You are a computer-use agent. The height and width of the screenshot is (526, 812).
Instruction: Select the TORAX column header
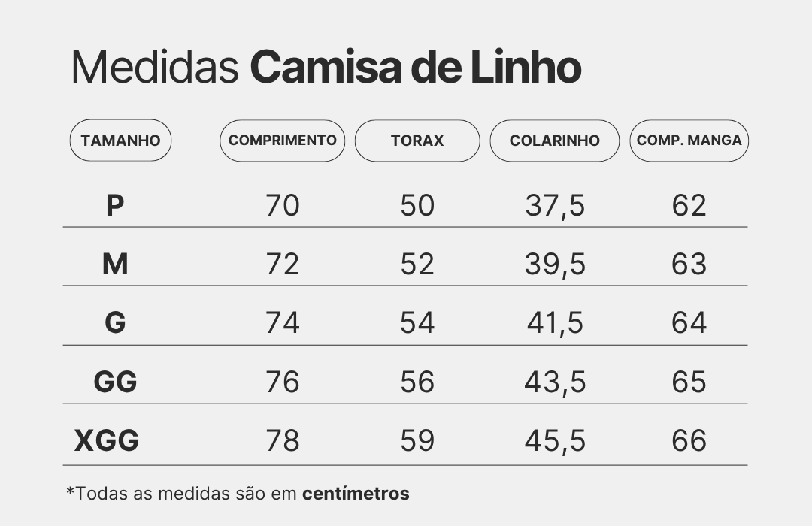pos(417,141)
